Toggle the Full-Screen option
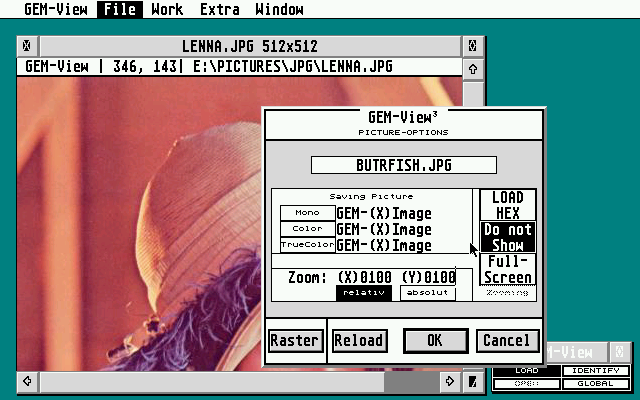 [x=508, y=269]
